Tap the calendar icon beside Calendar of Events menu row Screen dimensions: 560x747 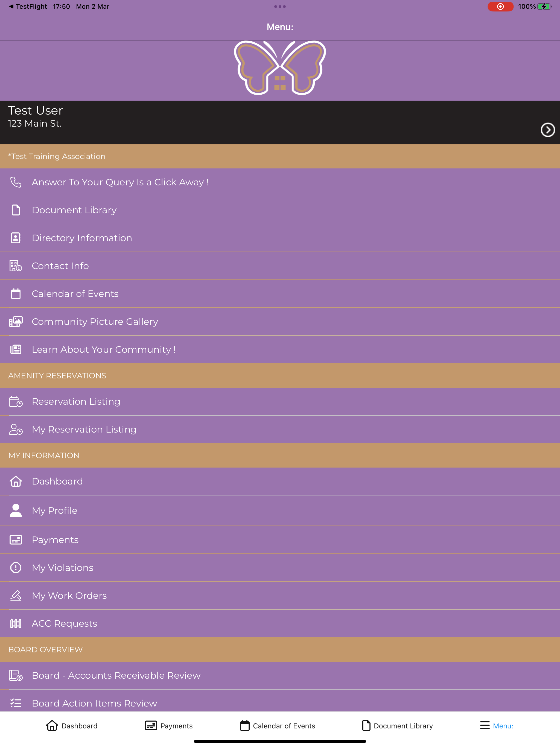(x=16, y=293)
